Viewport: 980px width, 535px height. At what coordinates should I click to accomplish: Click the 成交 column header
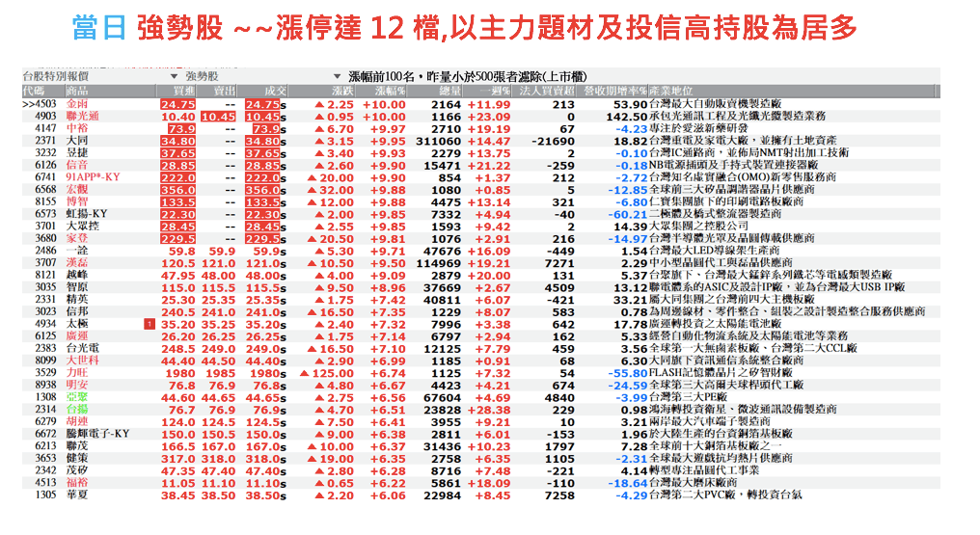tap(275, 90)
